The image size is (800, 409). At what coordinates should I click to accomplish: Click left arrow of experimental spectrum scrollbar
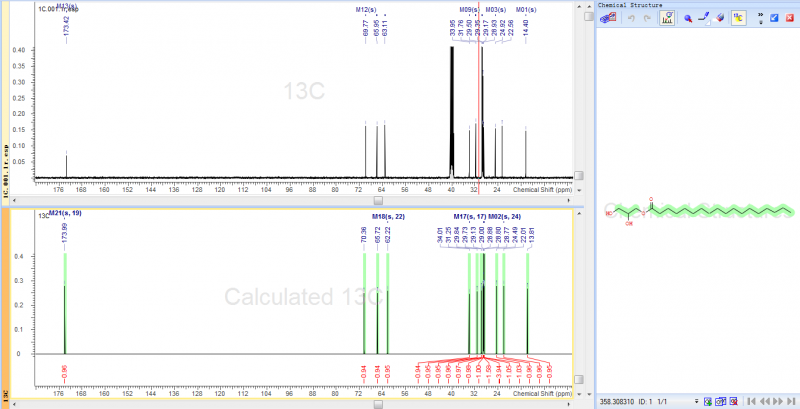(14, 200)
